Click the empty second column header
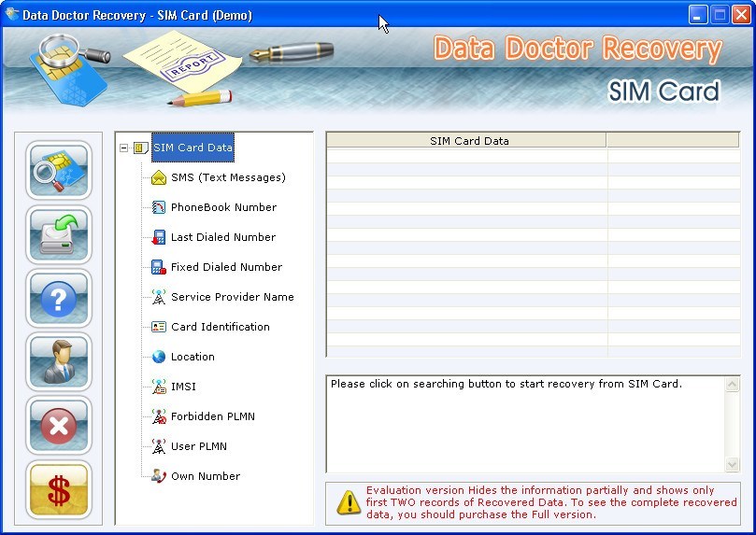 [x=673, y=141]
